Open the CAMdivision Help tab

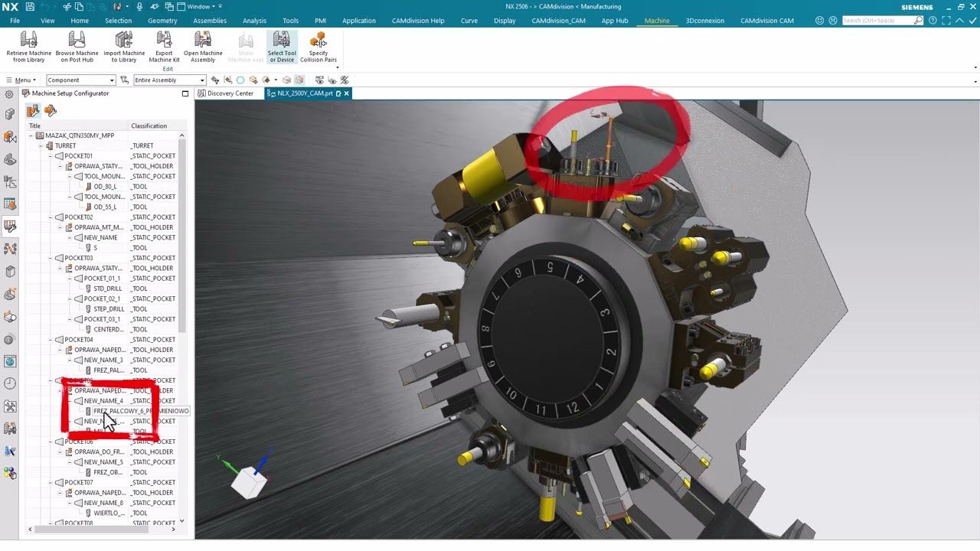pyautogui.click(x=420, y=21)
